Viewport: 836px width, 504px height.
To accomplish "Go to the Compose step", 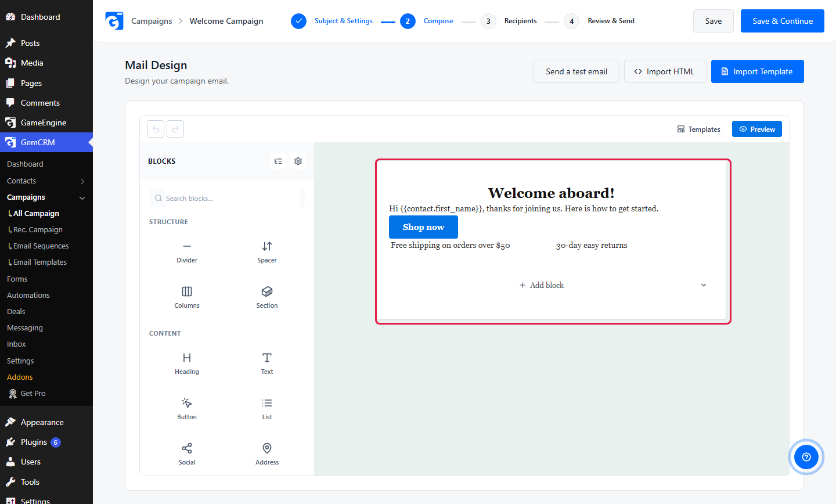I will (427, 21).
